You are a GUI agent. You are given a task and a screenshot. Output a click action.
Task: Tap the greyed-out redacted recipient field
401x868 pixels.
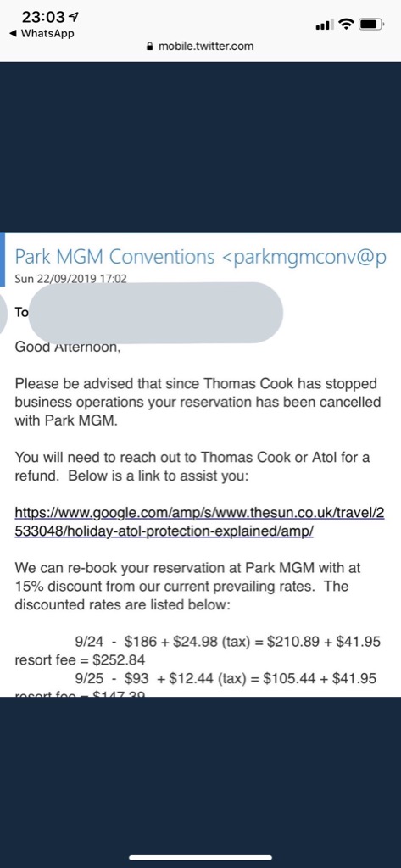point(155,313)
